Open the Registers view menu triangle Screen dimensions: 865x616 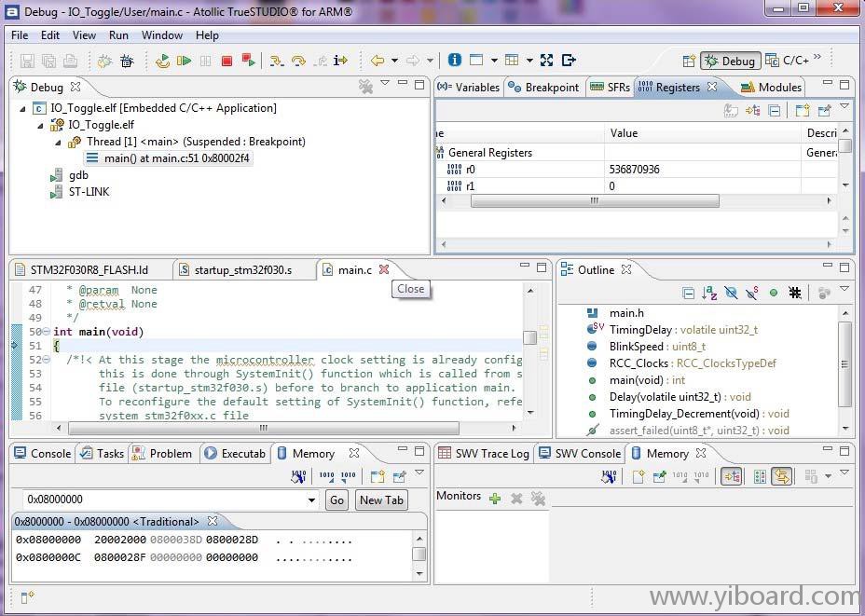844,106
